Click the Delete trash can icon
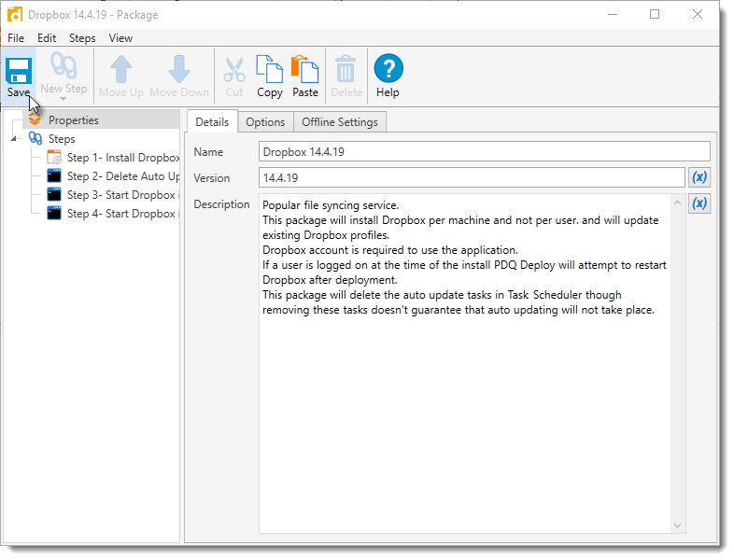Screen dimensions: 734x560 (x=346, y=70)
